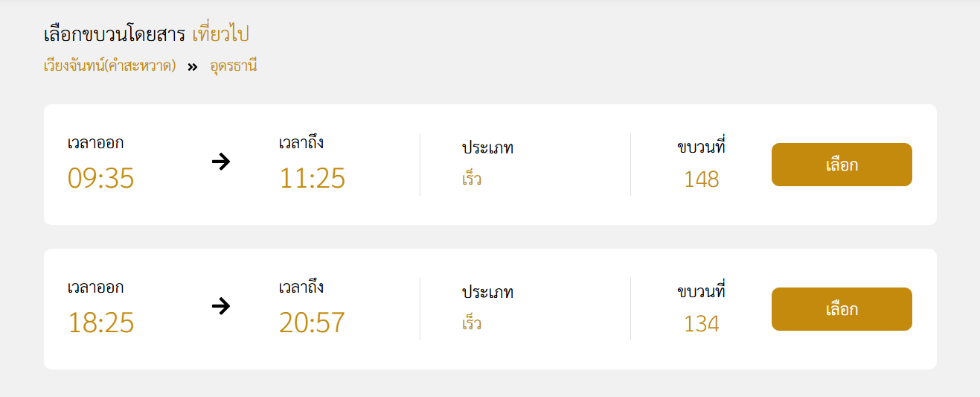Click the destination station อุดรธานี
Image resolution: width=980 pixels, height=397 pixels.
click(234, 66)
